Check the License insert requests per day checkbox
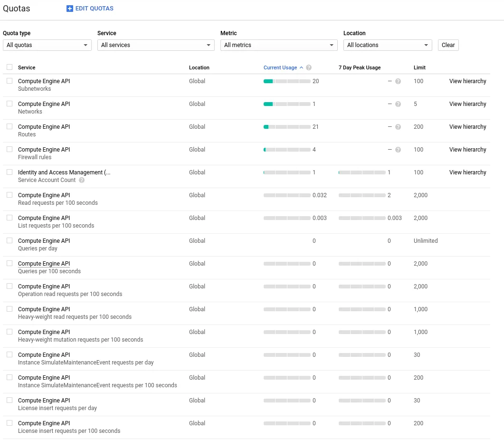 coord(10,401)
